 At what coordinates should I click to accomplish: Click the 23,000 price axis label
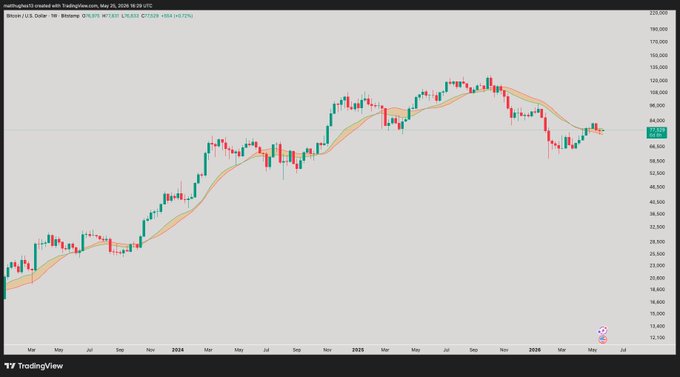pyautogui.click(x=658, y=266)
